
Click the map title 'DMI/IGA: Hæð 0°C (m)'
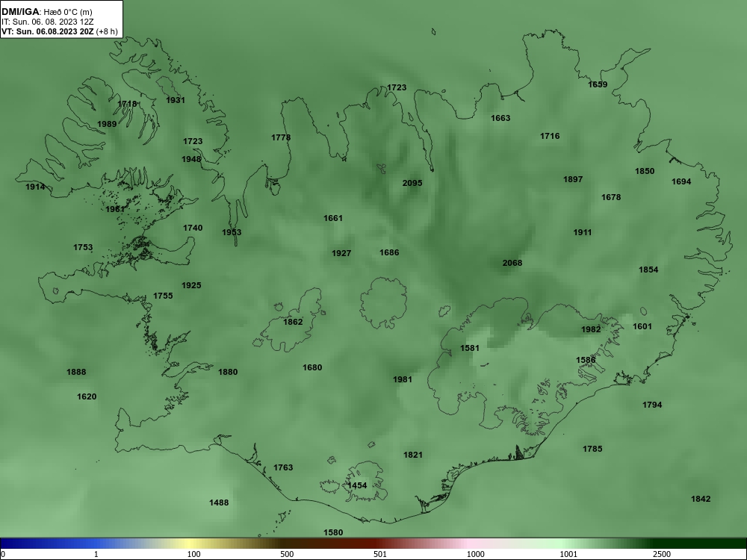(x=46, y=12)
